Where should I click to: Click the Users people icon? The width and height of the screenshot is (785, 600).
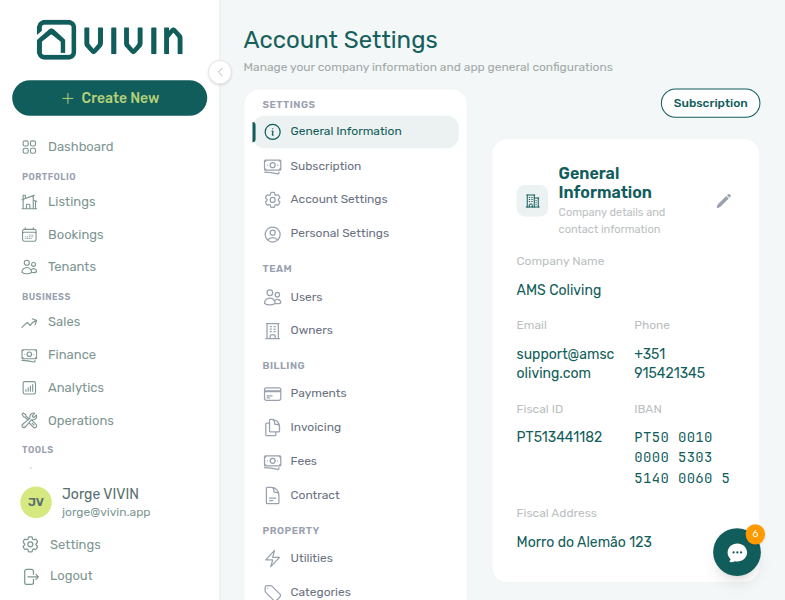coord(272,297)
